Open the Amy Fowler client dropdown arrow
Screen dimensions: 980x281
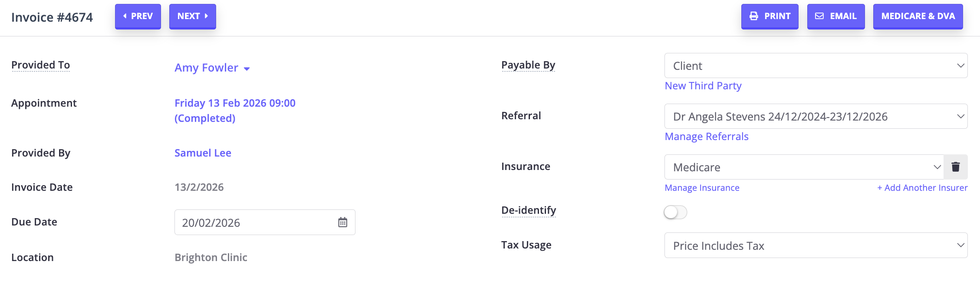click(x=247, y=69)
